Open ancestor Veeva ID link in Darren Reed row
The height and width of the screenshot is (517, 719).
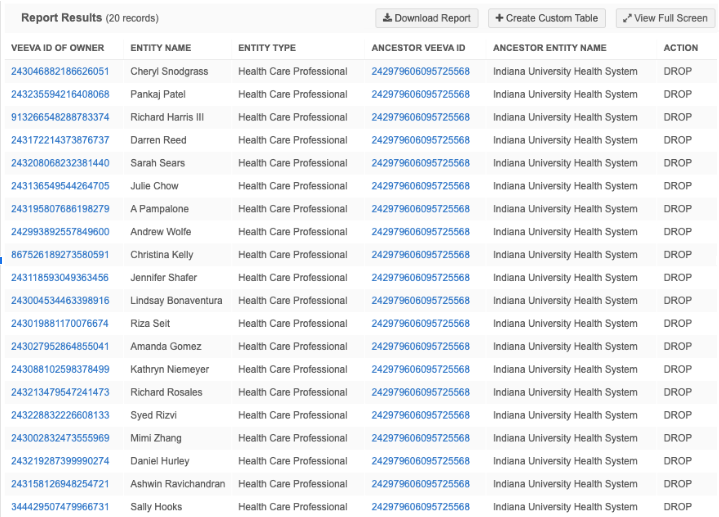point(420,140)
